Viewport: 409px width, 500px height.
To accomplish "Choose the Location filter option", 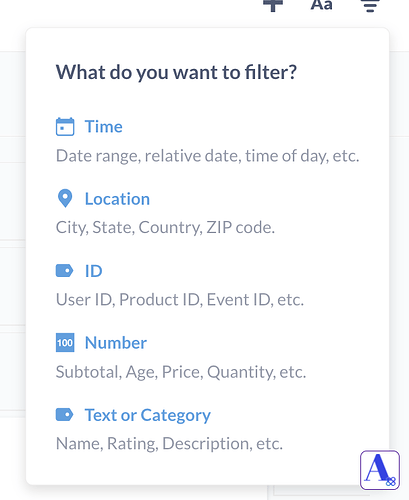I will point(117,199).
